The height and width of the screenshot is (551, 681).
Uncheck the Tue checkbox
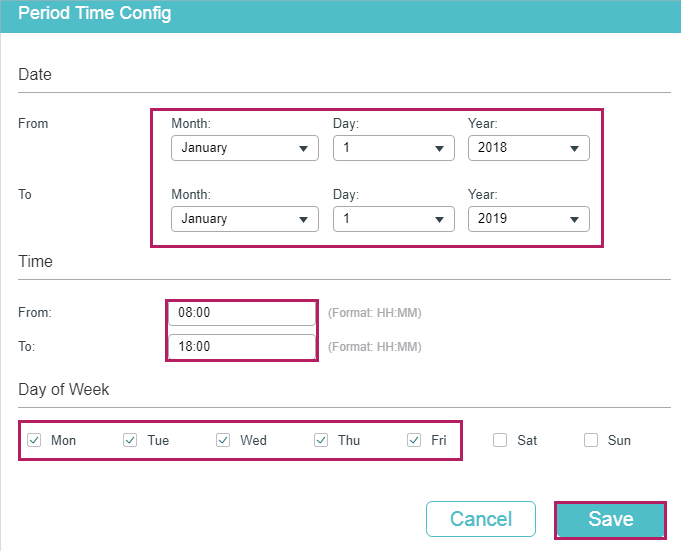point(130,440)
